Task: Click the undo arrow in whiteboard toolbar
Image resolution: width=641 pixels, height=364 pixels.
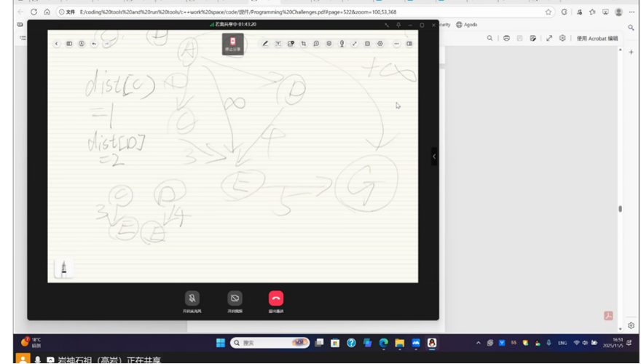Action: (x=94, y=44)
